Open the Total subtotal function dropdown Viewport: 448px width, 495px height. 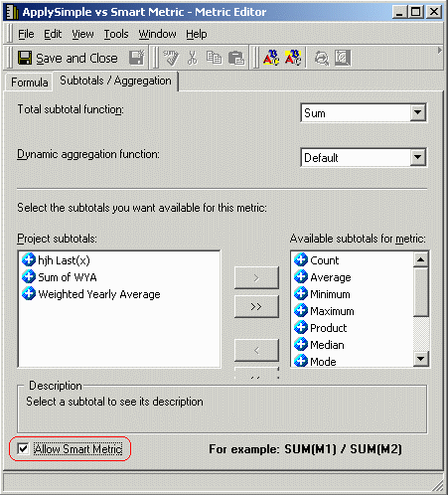point(418,112)
